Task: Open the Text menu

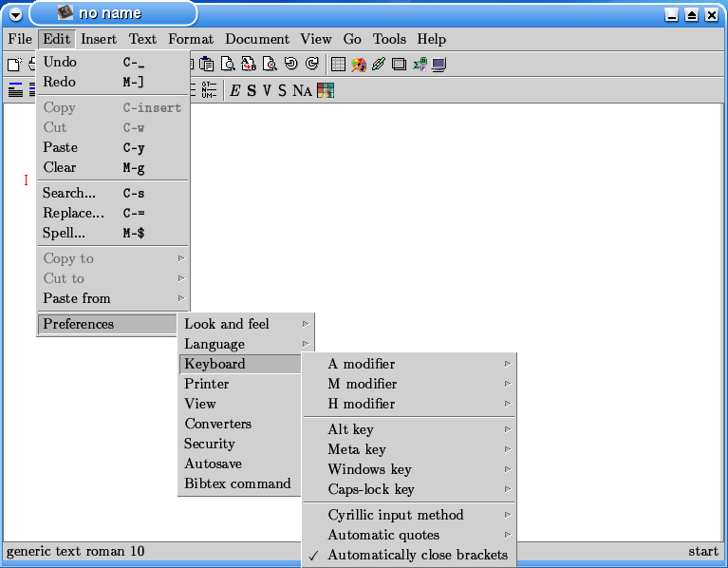Action: coord(142,39)
